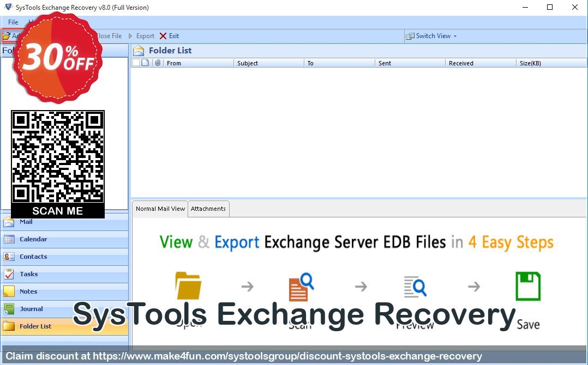Click the Save label text
The height and width of the screenshot is (365, 588).
pos(528,324)
